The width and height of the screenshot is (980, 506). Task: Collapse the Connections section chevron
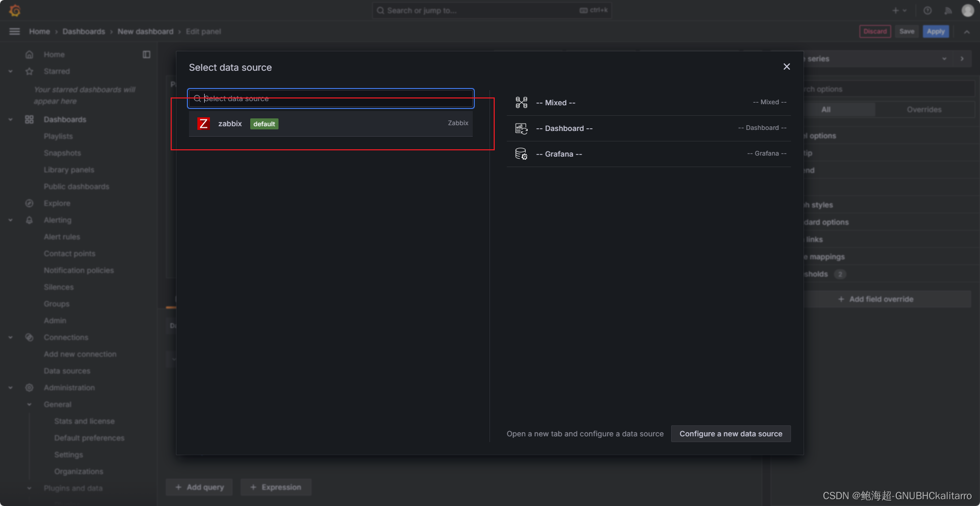(x=10, y=337)
